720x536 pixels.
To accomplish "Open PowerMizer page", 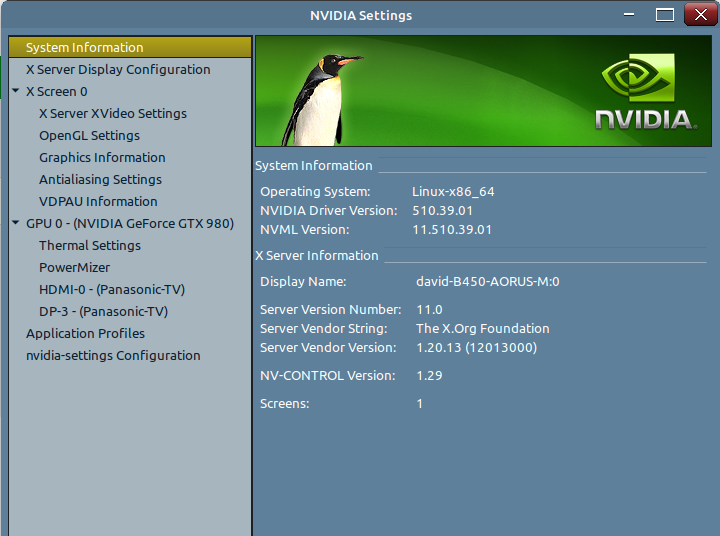I will 74,267.
